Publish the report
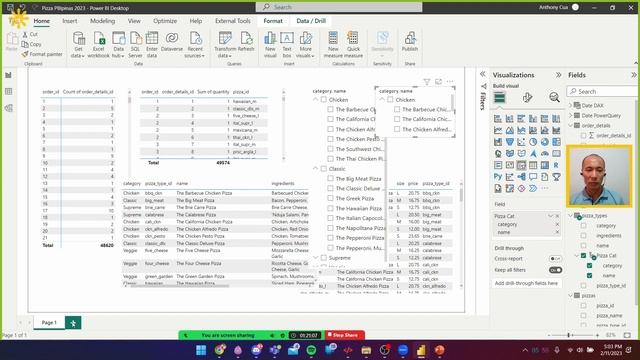The image size is (640, 360). 410,42
